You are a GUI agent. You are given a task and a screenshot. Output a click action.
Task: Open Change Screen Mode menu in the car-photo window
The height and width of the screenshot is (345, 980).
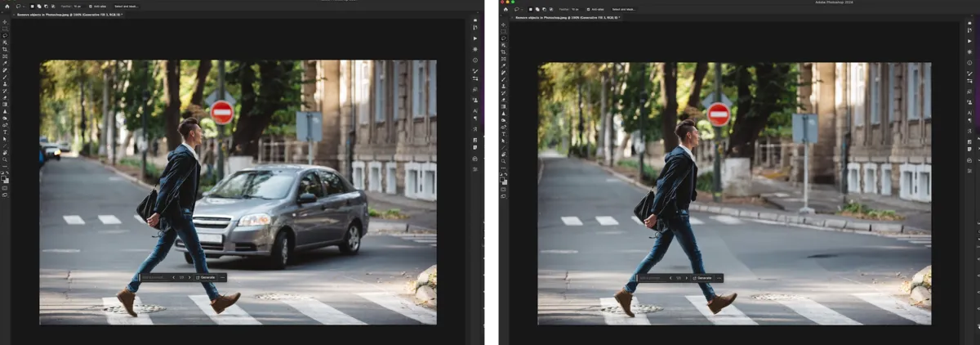5,195
